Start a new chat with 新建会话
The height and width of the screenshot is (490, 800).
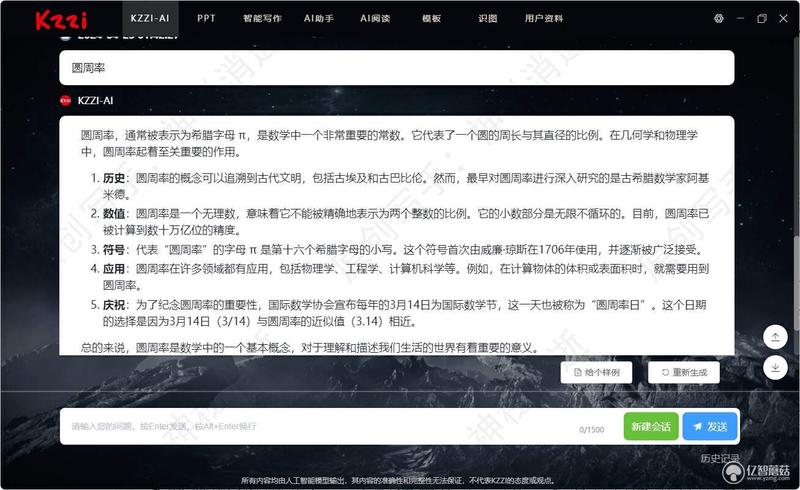coord(651,426)
